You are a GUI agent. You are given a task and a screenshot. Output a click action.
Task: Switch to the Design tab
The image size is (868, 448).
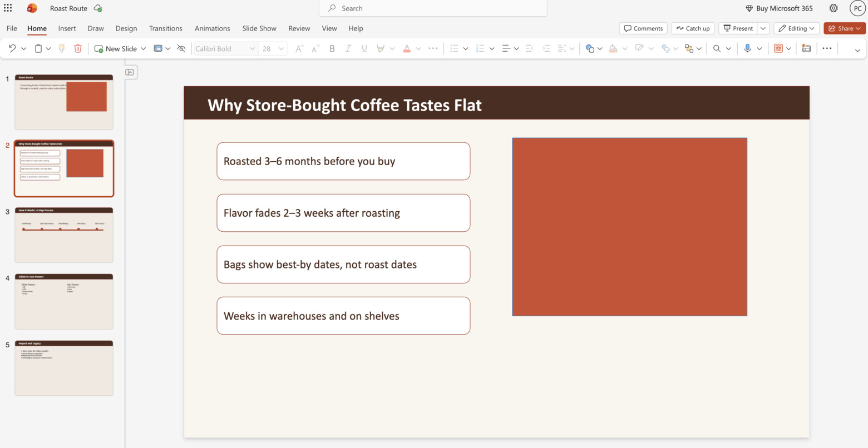[x=126, y=28]
